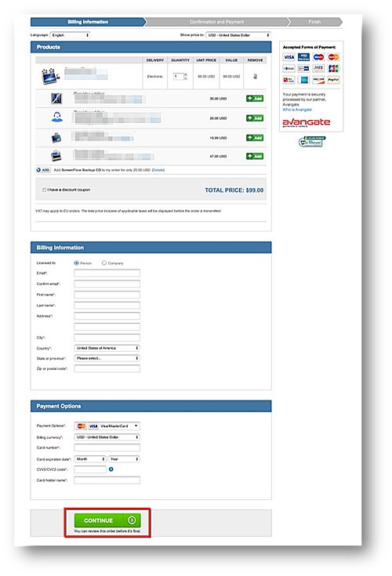Screen dimensions: 392x576
Task: Click the Visa logo in accepted payments
Action: pyautogui.click(x=289, y=57)
